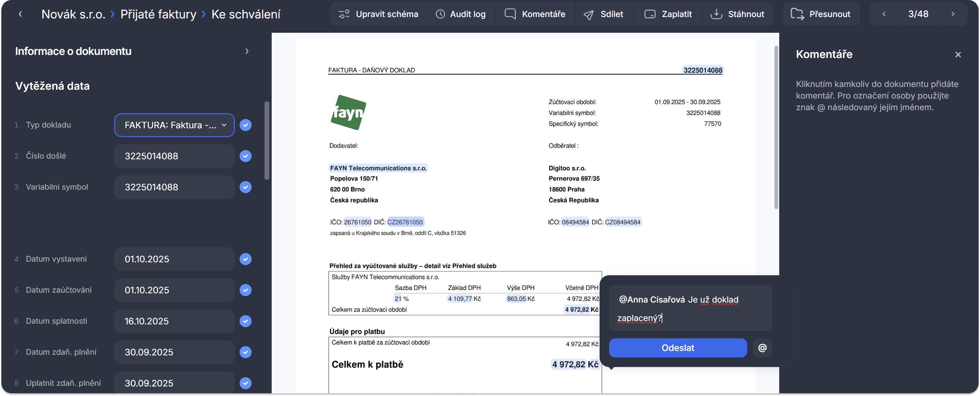The image size is (980, 396).
Task: Click the Sdílet paper plane icon
Action: (589, 14)
